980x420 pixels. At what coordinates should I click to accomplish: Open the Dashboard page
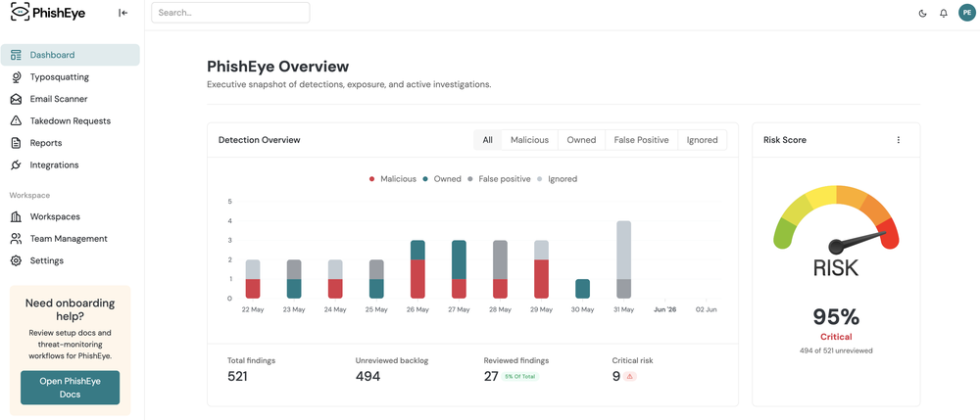coord(70,55)
